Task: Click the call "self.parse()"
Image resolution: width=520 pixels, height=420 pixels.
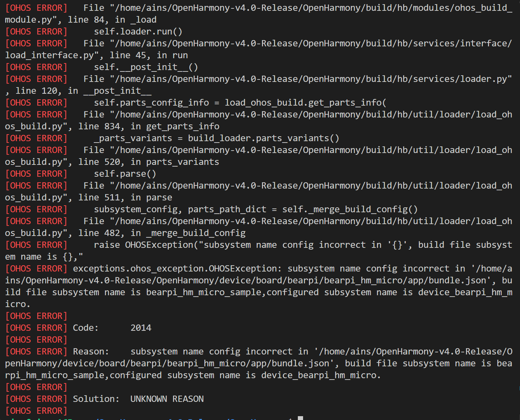Action: pos(125,174)
